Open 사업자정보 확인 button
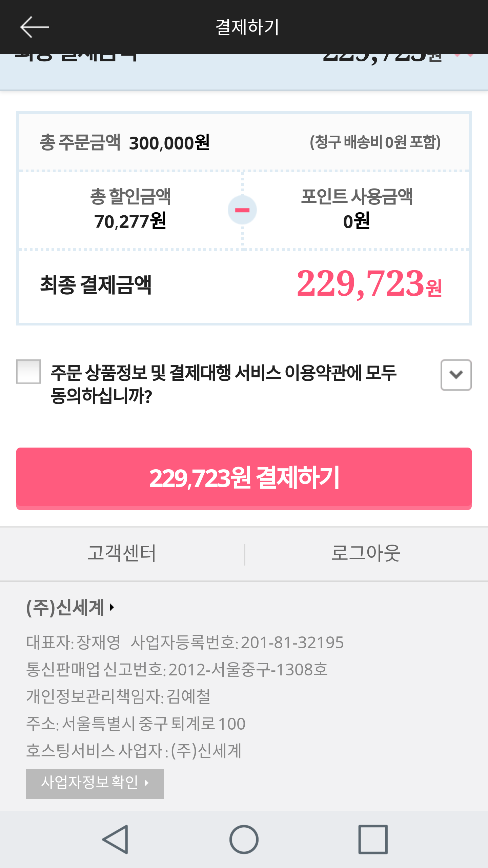Viewport: 488px width, 868px height. (95, 783)
